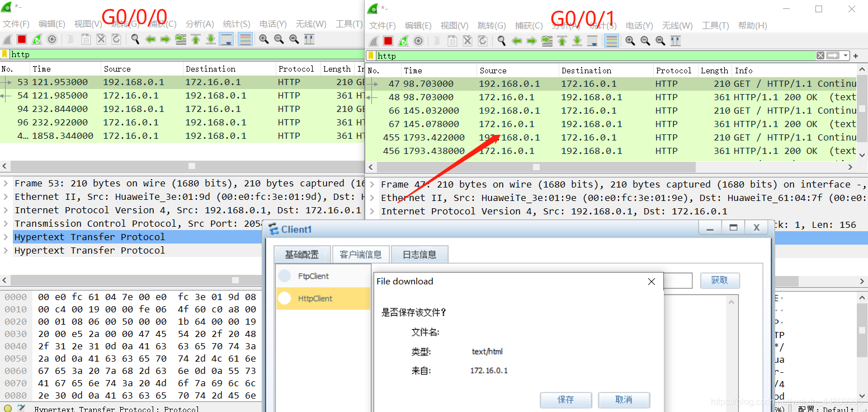
Task: Apply display filter arrow in G0/0/1 window
Action: pyautogui.click(x=833, y=55)
